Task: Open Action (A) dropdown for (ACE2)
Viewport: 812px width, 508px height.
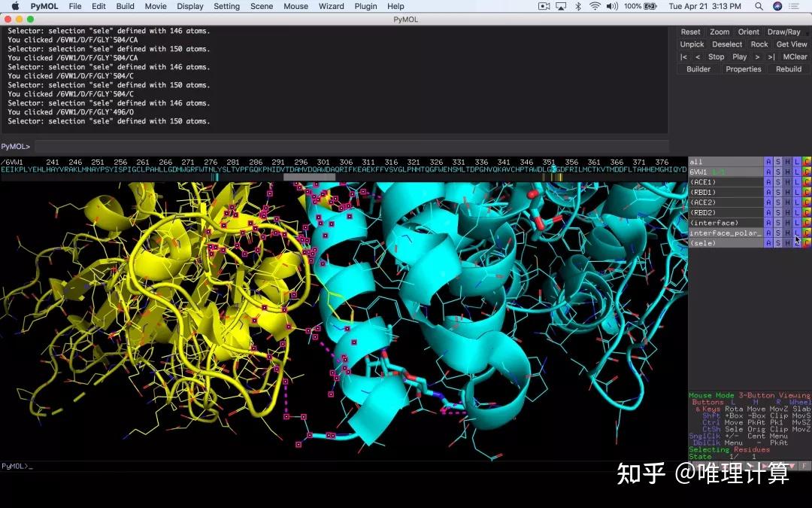Action: tap(768, 202)
